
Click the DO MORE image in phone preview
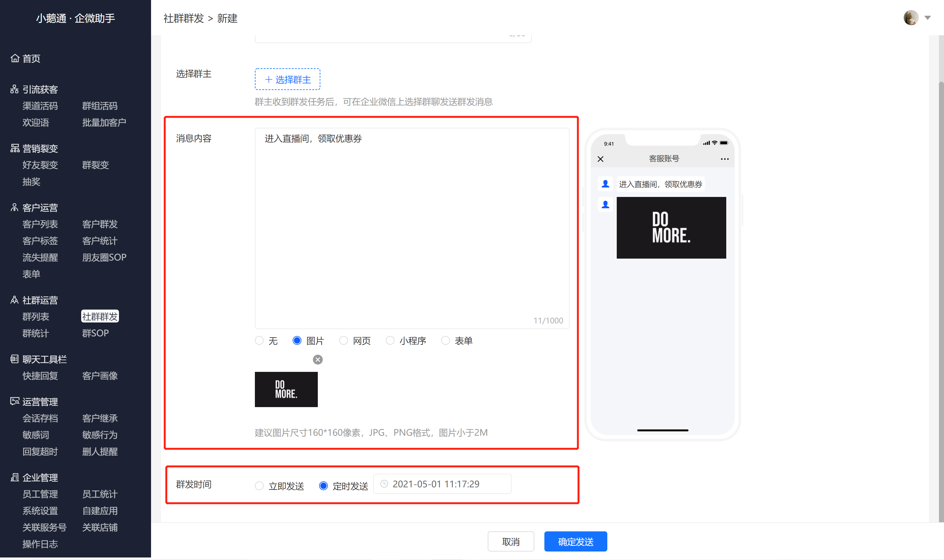pyautogui.click(x=671, y=227)
